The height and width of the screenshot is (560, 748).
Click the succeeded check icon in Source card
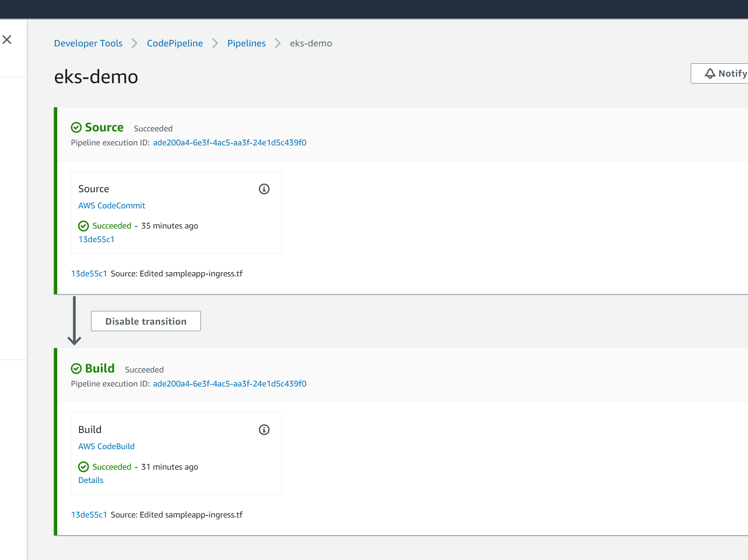coord(83,226)
